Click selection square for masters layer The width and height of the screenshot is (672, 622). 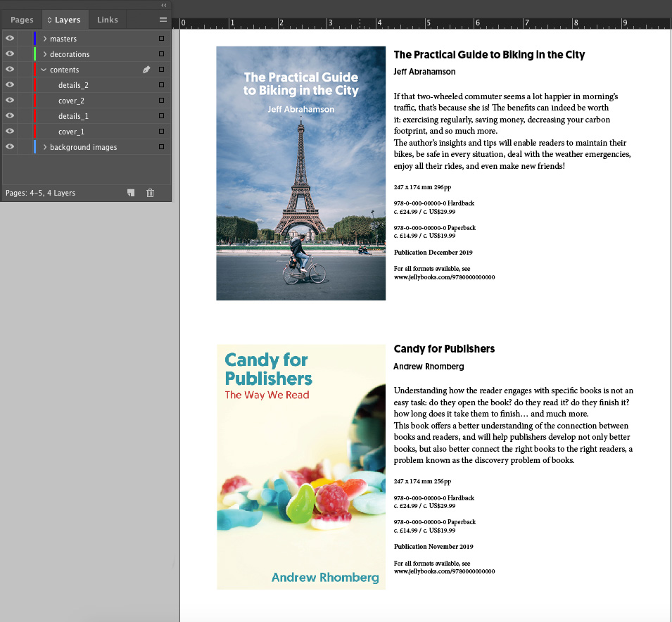[x=161, y=39]
